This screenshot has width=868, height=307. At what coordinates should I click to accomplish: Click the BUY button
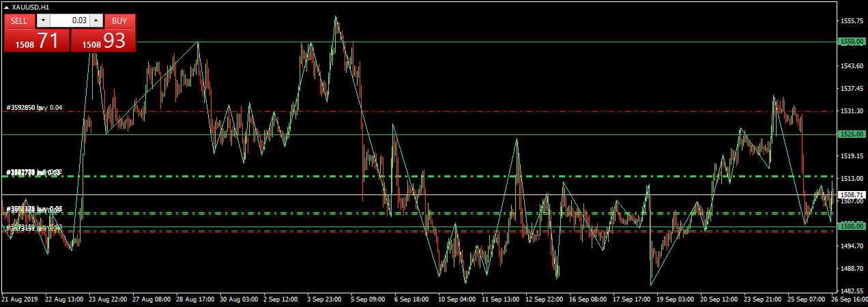tap(119, 20)
